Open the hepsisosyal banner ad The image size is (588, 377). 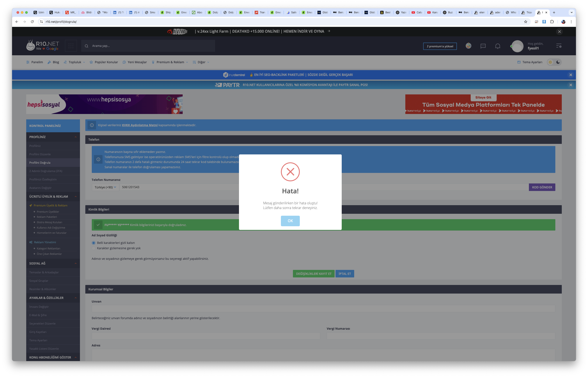(104, 104)
